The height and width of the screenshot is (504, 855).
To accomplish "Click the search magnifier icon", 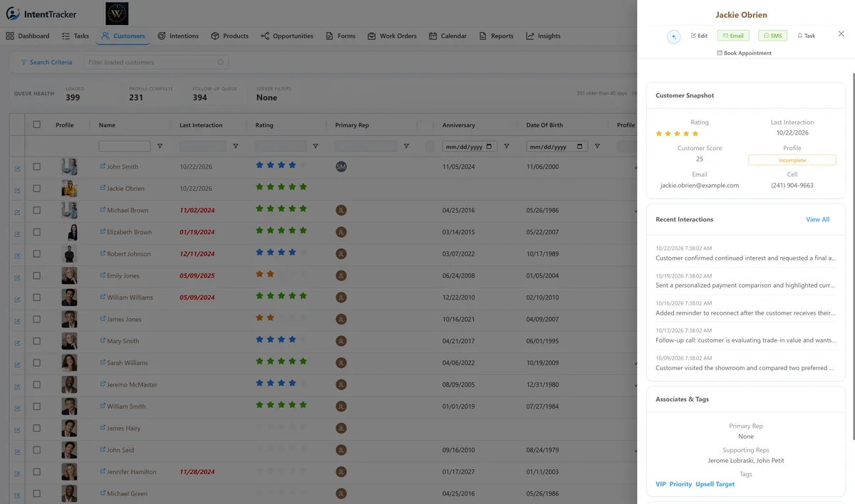I will pos(221,62).
